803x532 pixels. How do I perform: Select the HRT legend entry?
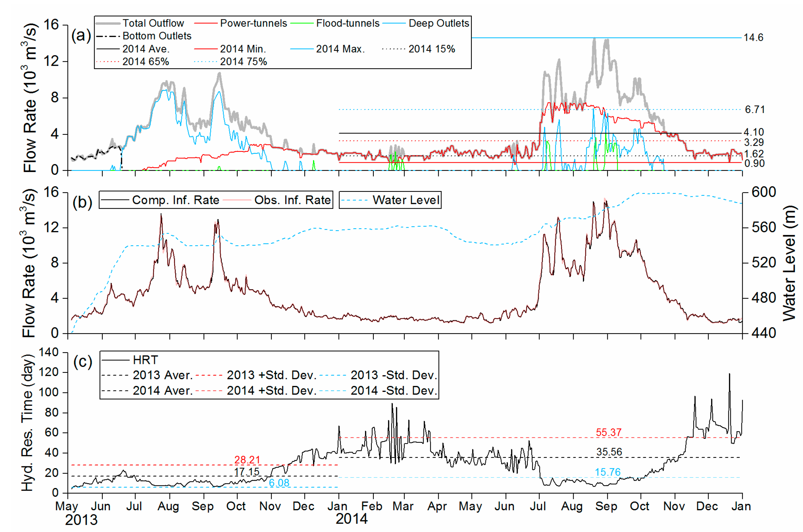tap(145, 360)
